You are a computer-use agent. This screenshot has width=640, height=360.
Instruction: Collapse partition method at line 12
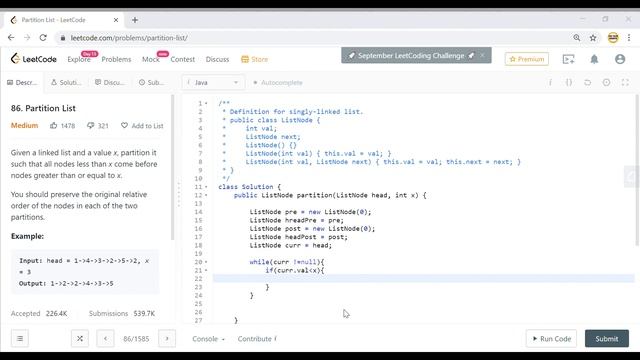[206, 195]
